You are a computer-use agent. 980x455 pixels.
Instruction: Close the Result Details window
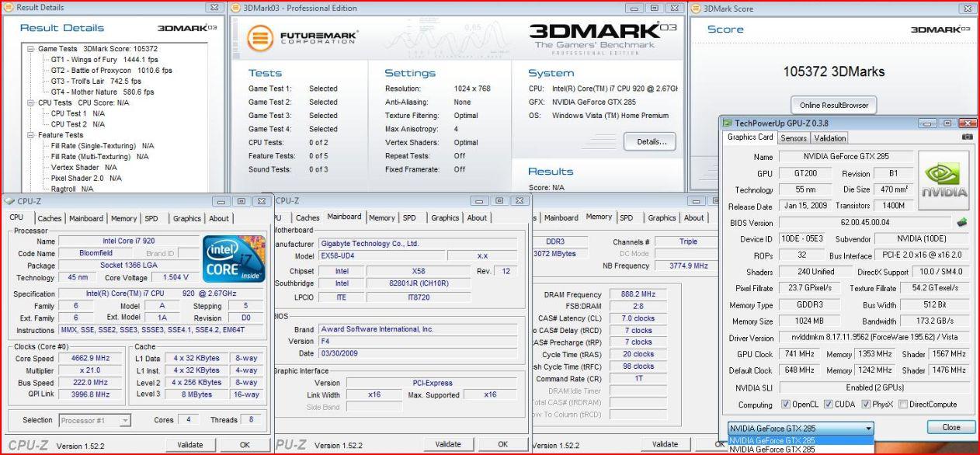(x=214, y=8)
